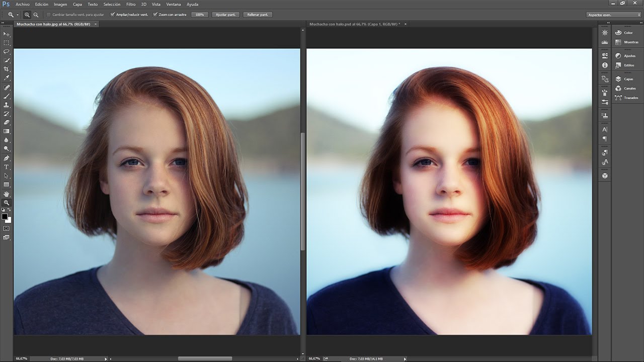The image size is (644, 362).
Task: Click the background color swatch
Action: point(9,220)
